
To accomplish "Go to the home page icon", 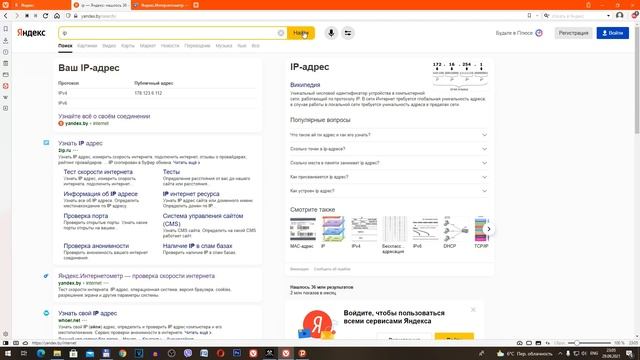I will point(57,16).
